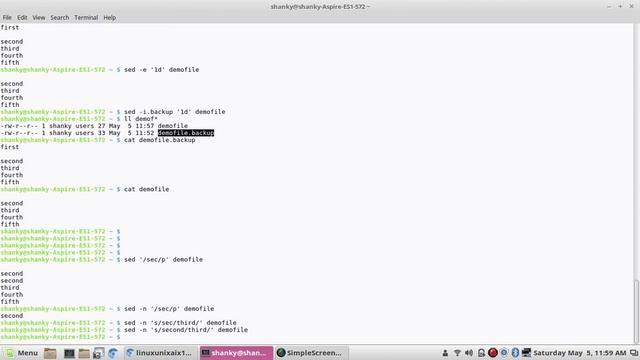This screenshot has width=640, height=360.
Task: Launch the terminal from panel launcher icon
Action: [x=69, y=353]
